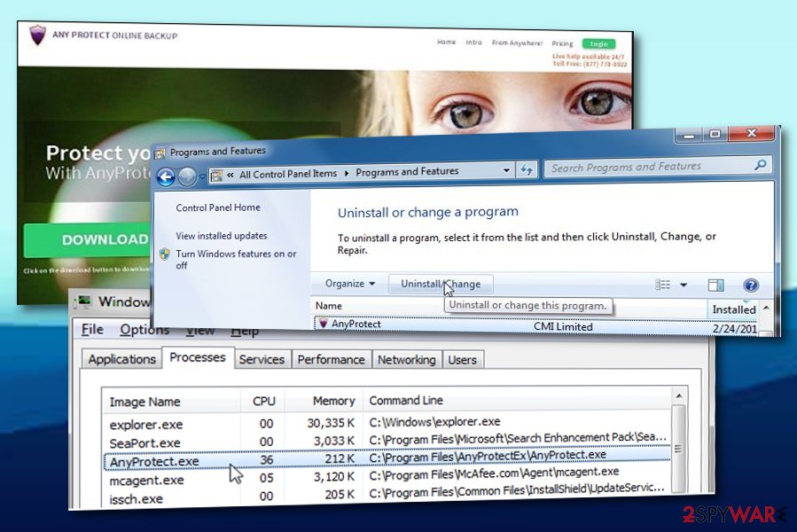Image resolution: width=797 pixels, height=532 pixels.
Task: Click the scroll up arrow in Programs list
Action: [x=766, y=309]
